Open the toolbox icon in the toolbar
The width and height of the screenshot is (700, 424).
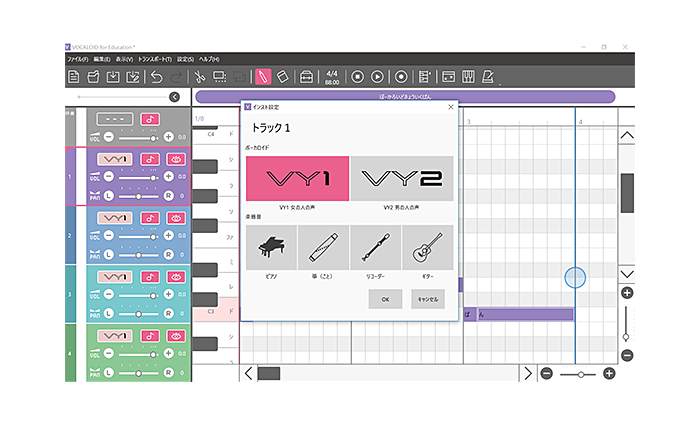(306, 77)
